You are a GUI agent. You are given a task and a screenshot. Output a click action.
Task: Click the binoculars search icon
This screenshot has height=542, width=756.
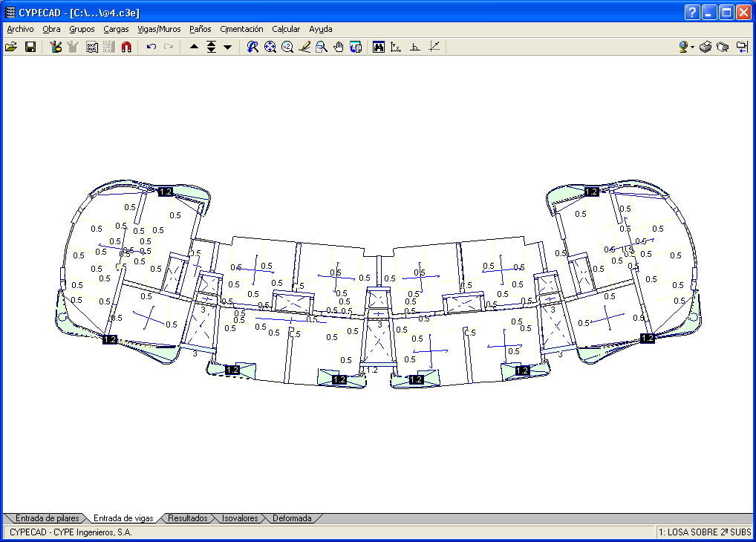tap(378, 47)
